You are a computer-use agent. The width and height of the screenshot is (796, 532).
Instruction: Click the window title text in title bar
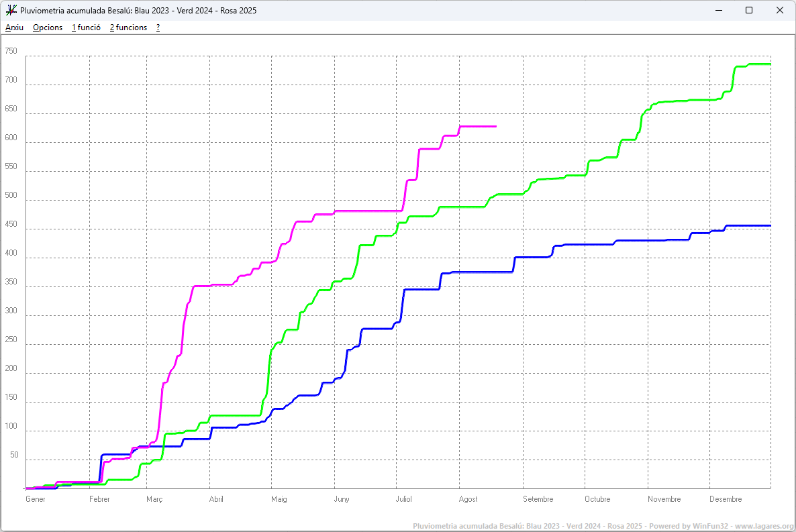point(138,10)
